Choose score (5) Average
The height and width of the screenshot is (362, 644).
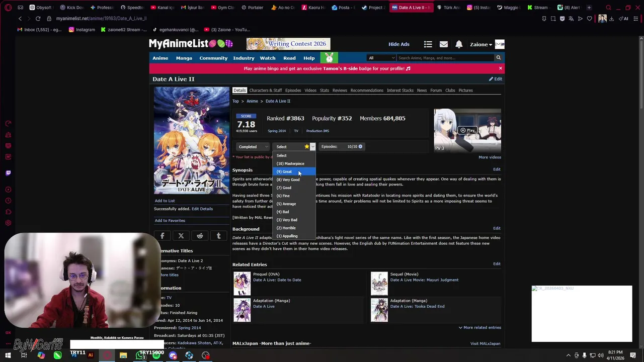(294, 204)
